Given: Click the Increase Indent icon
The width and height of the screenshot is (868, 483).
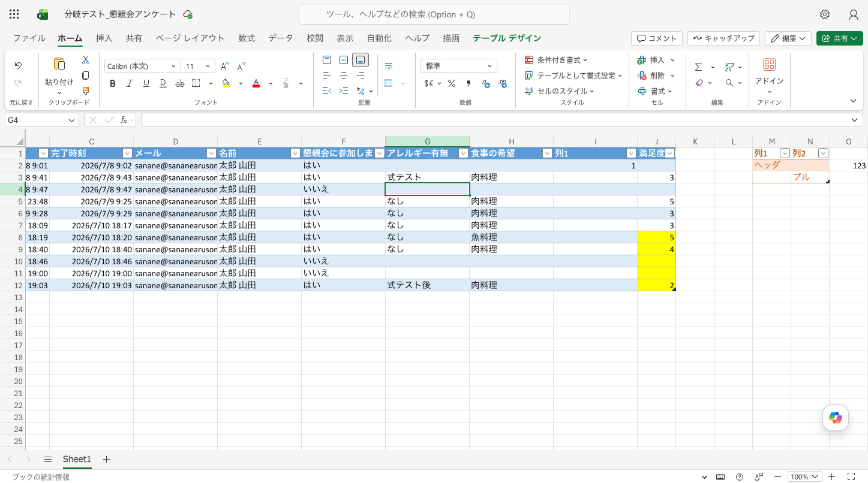Looking at the screenshot, I should point(344,91).
